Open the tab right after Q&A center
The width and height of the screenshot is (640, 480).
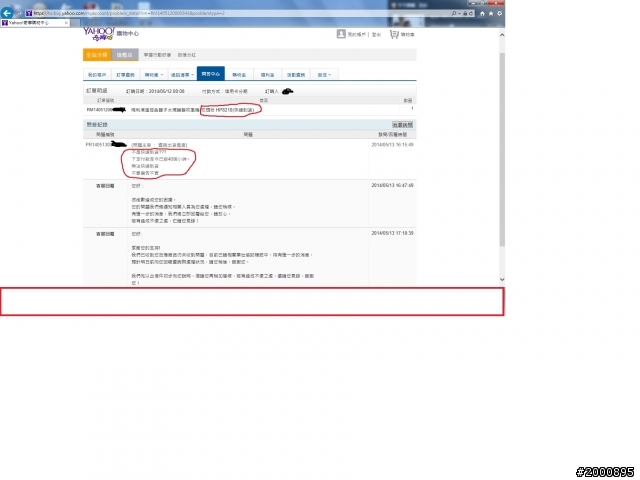[239, 75]
